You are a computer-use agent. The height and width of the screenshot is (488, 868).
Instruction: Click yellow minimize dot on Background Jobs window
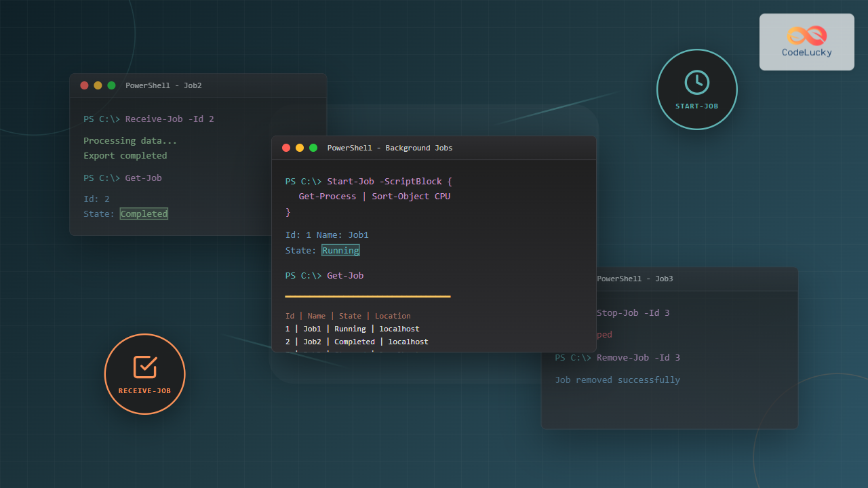[300, 148]
